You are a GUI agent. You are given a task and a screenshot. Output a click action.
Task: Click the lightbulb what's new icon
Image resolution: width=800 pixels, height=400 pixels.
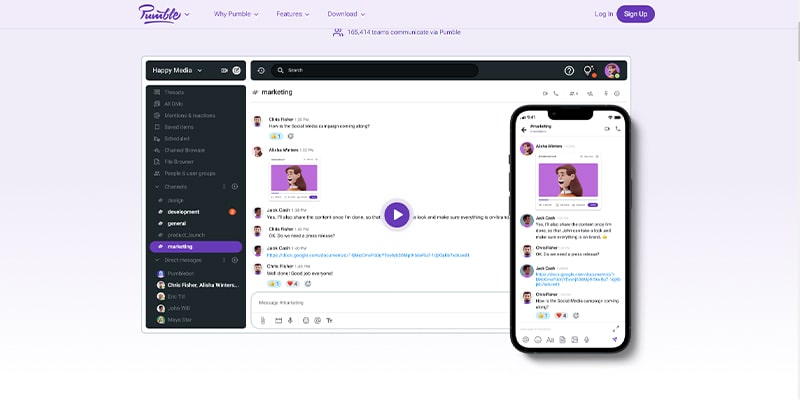pos(589,71)
